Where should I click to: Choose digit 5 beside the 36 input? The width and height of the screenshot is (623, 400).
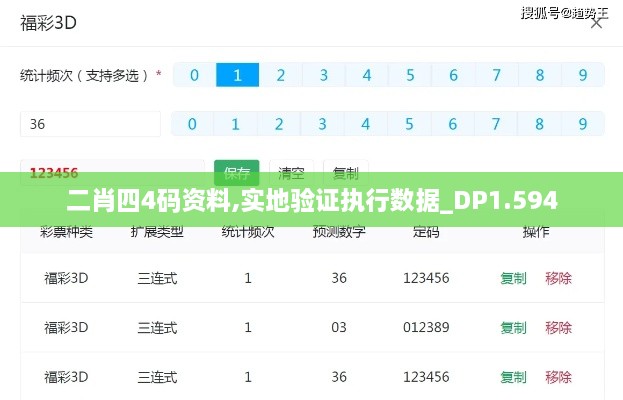click(x=409, y=124)
